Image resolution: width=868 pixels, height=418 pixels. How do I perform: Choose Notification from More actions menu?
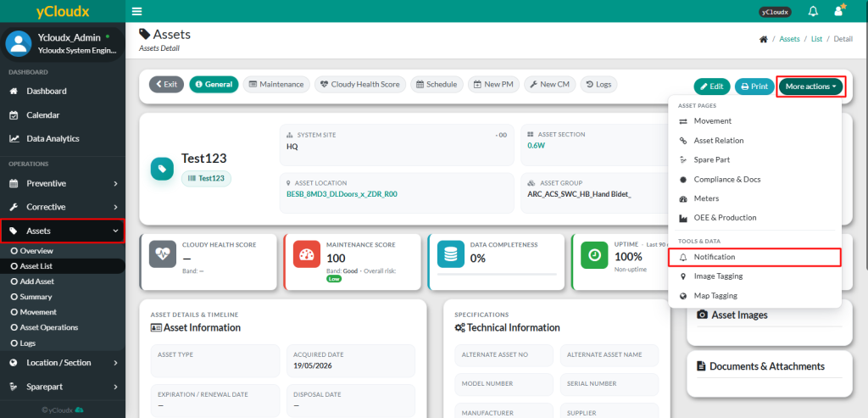(x=754, y=258)
